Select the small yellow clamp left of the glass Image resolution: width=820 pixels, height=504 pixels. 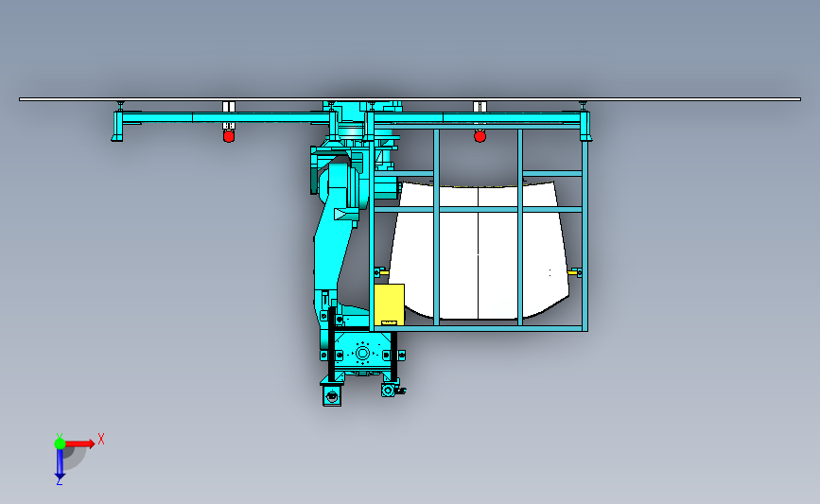click(382, 272)
